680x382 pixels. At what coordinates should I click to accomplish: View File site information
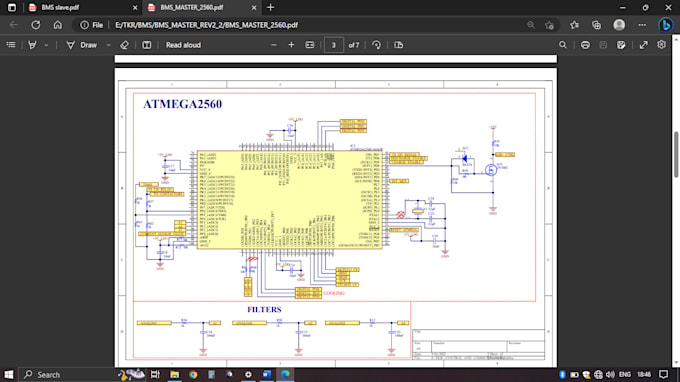point(92,25)
